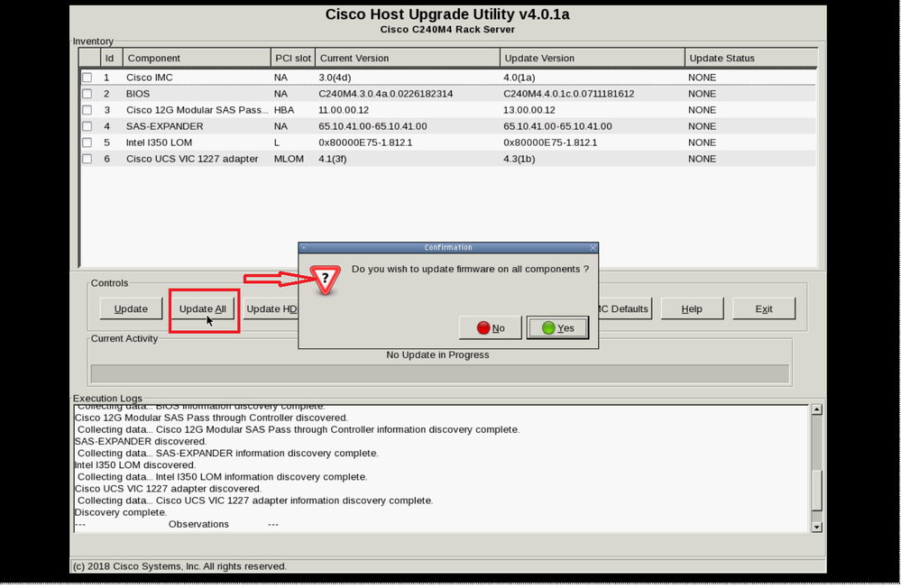Click the No Update in Progress status text
This screenshot has width=901, height=588.
click(x=437, y=355)
